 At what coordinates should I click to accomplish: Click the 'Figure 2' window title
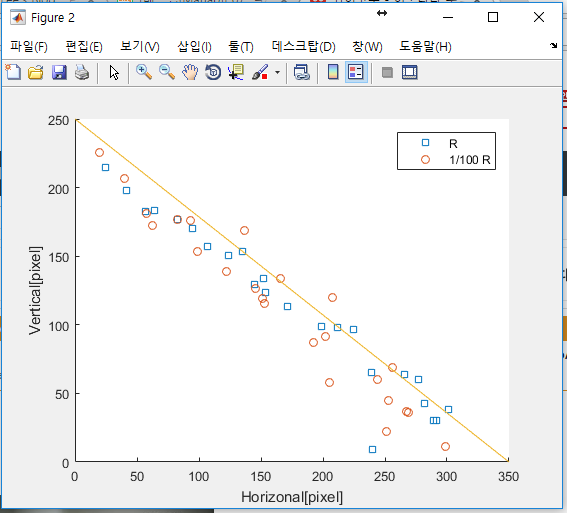click(x=53, y=18)
